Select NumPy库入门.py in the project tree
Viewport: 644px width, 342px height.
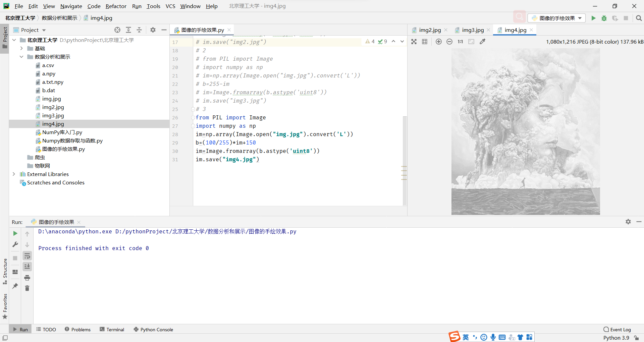62,132
